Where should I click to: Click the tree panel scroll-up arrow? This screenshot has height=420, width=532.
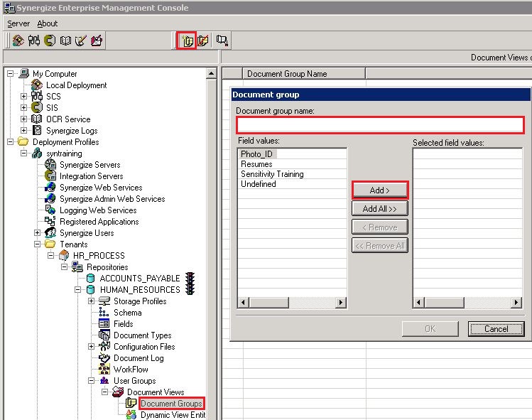[212, 73]
